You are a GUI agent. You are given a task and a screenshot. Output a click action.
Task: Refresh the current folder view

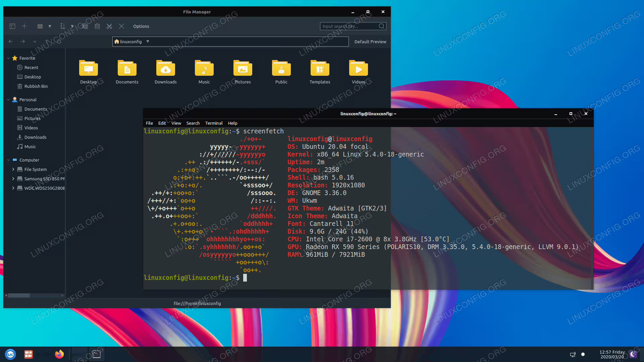[x=59, y=42]
